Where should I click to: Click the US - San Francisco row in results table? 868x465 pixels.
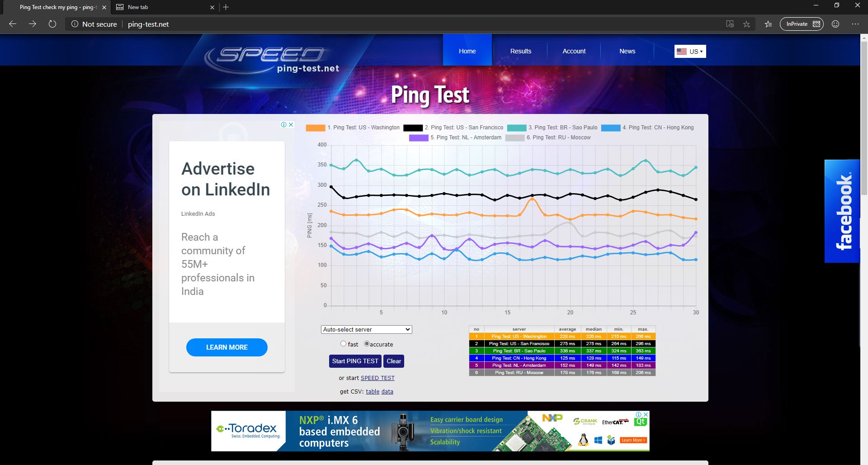click(562, 344)
